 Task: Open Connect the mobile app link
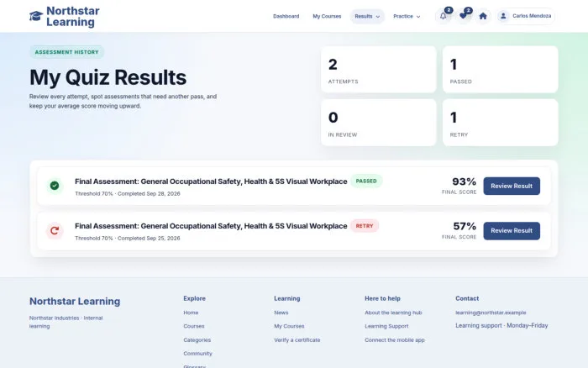pos(395,340)
